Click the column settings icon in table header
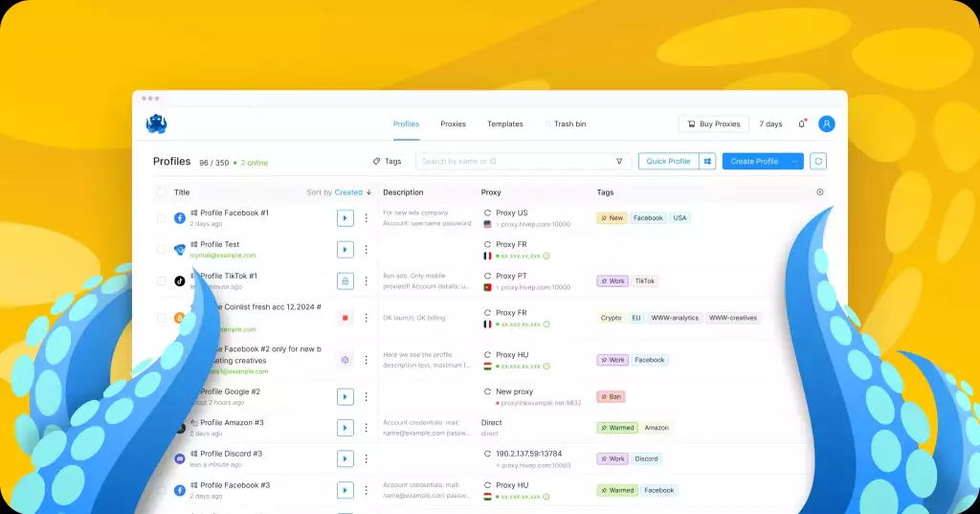Viewport: 980px width, 514px height. tap(820, 192)
